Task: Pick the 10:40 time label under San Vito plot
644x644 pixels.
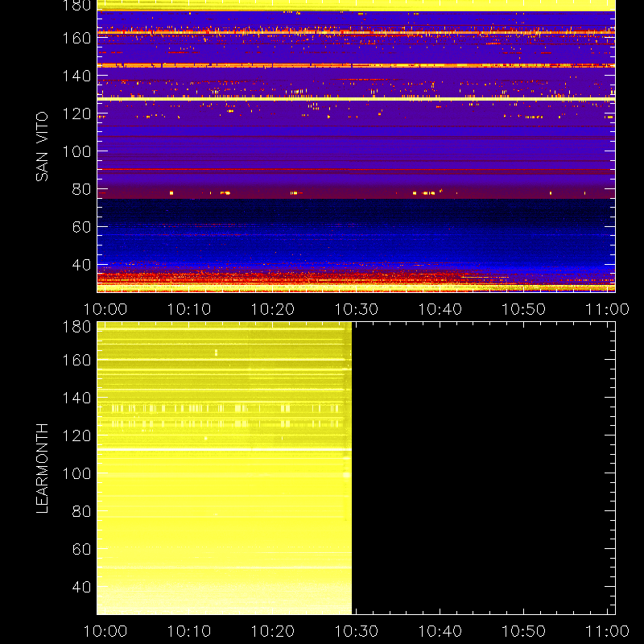Action: (440, 309)
